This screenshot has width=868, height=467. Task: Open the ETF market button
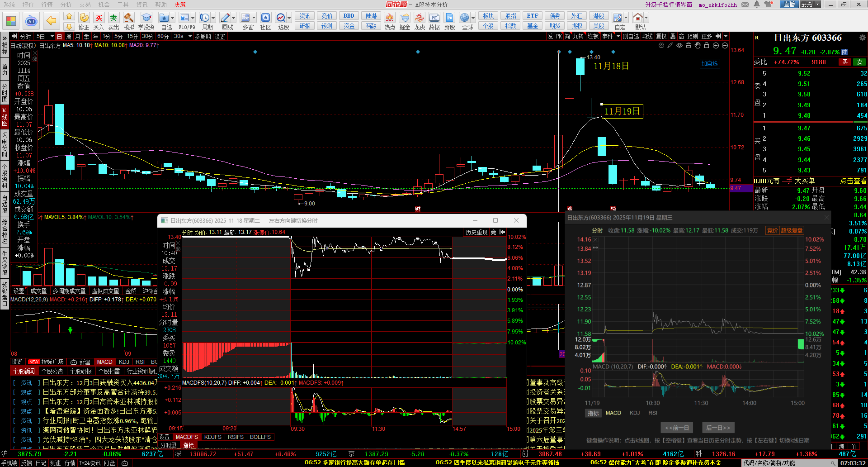532,16
